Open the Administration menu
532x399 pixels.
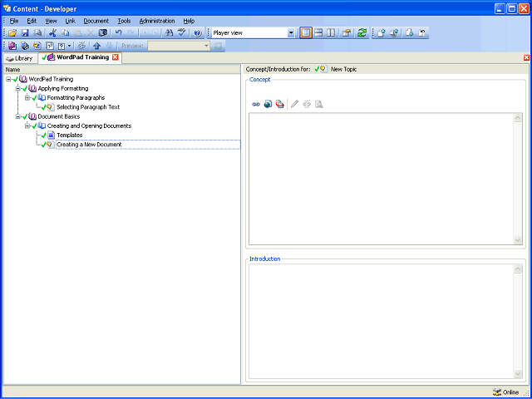(157, 21)
